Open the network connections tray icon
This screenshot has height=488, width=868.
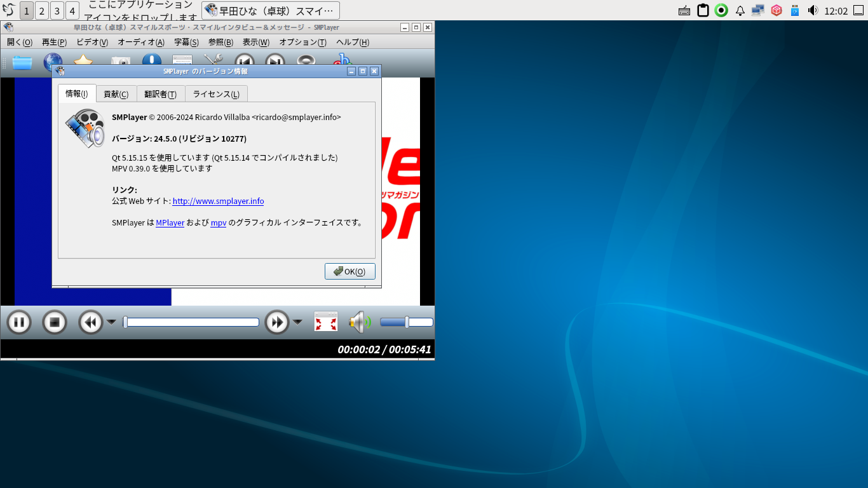pos(757,10)
